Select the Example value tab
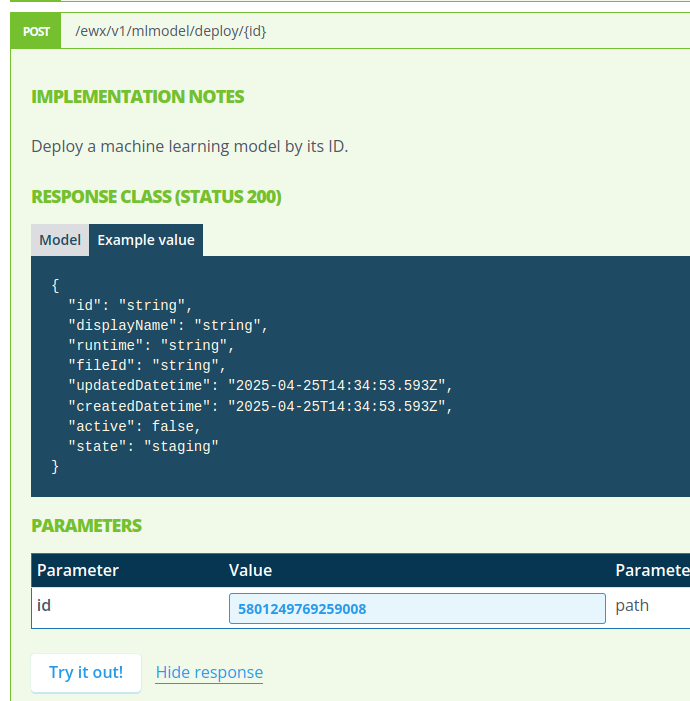 point(146,240)
